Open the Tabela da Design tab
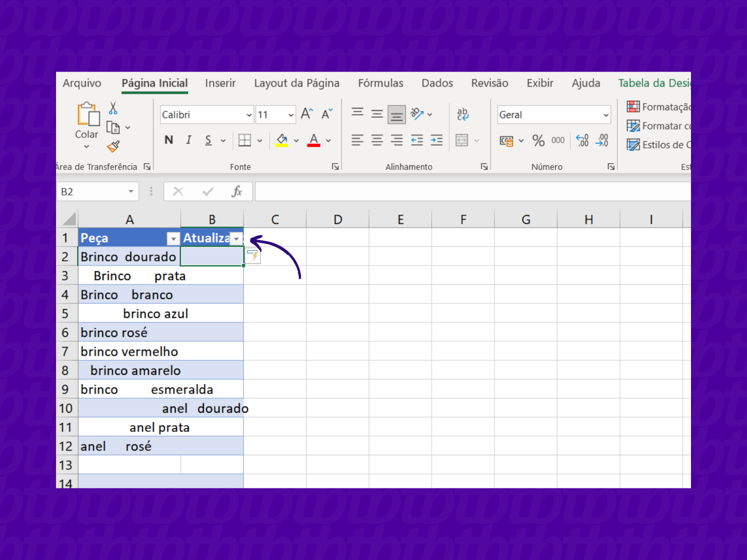 tap(654, 83)
